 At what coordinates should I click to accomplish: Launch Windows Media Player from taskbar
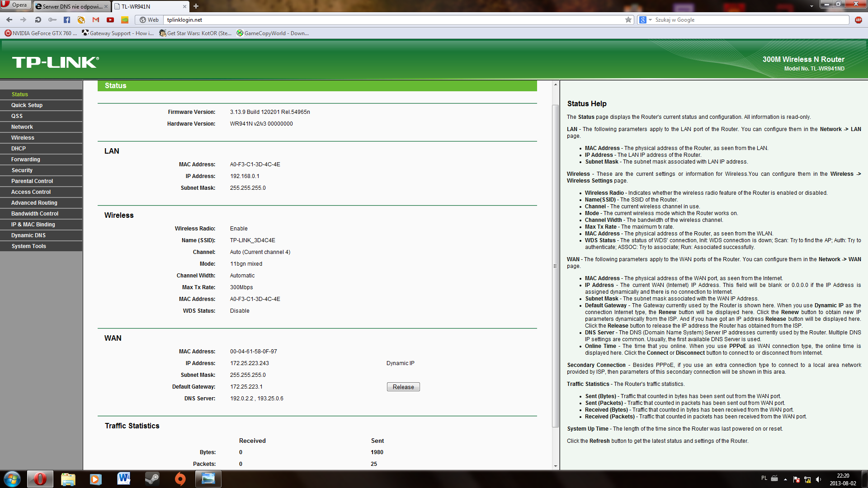[95, 479]
